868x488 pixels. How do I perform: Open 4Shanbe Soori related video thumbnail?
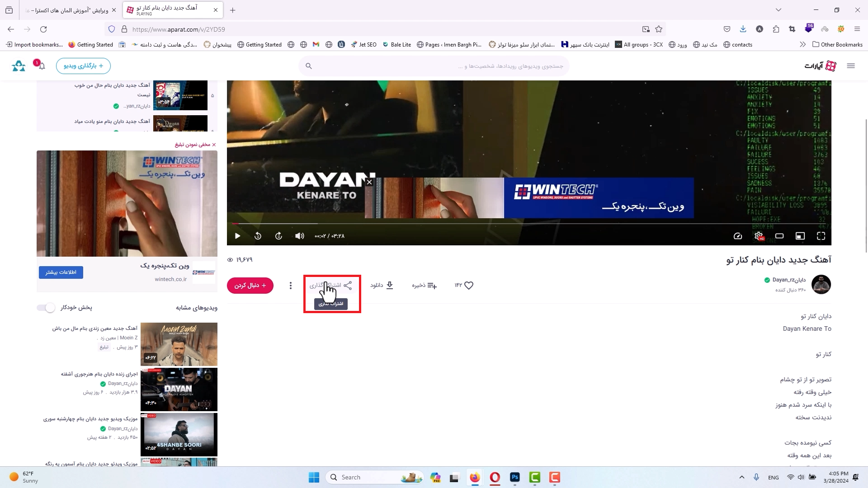click(179, 435)
